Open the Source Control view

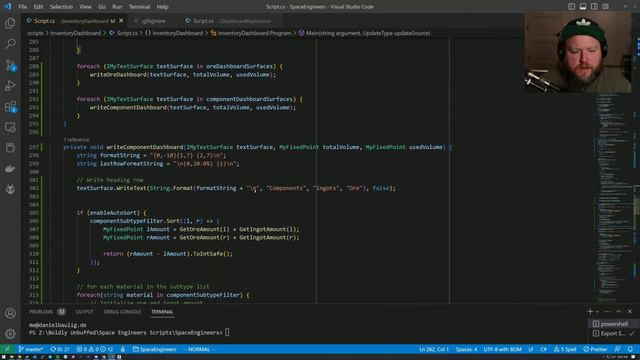point(10,65)
